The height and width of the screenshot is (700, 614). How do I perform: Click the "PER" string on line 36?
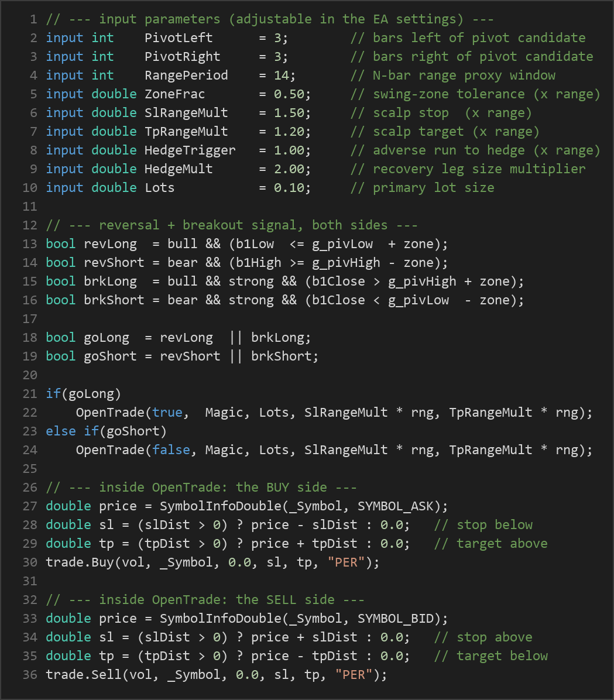(x=354, y=675)
